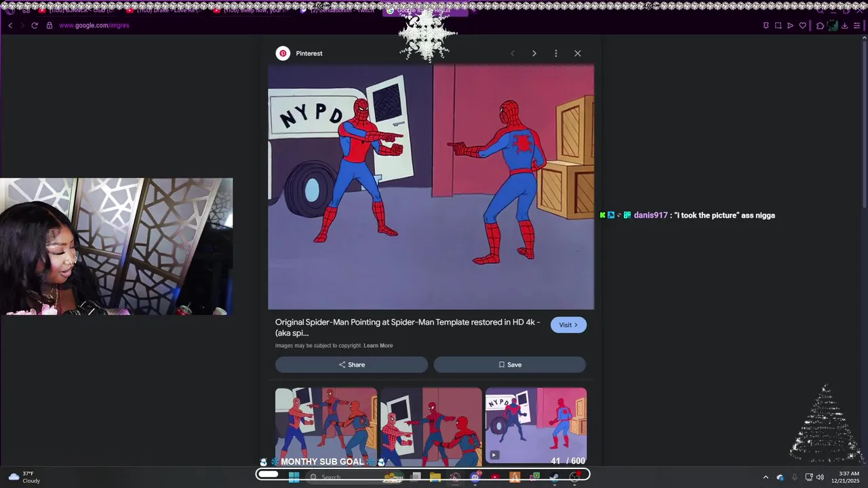Screen dimensions: 868x488
Task: Reload the current page
Action: pos(35,26)
